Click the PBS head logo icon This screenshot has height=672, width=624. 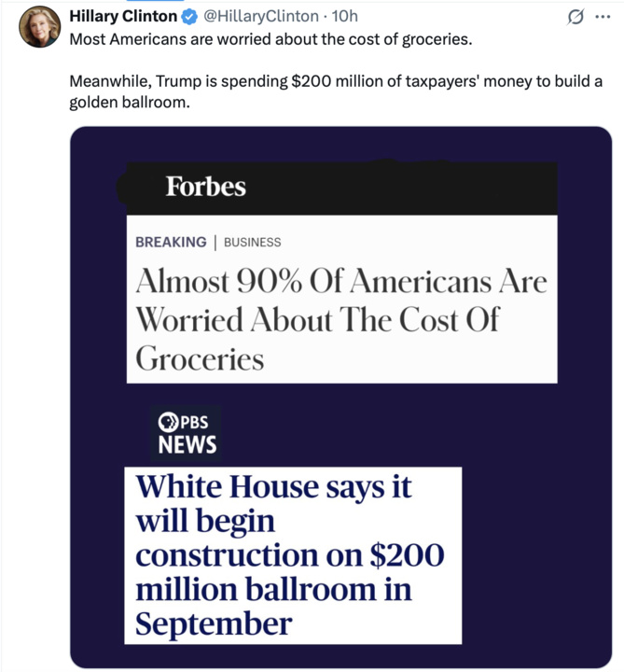166,422
